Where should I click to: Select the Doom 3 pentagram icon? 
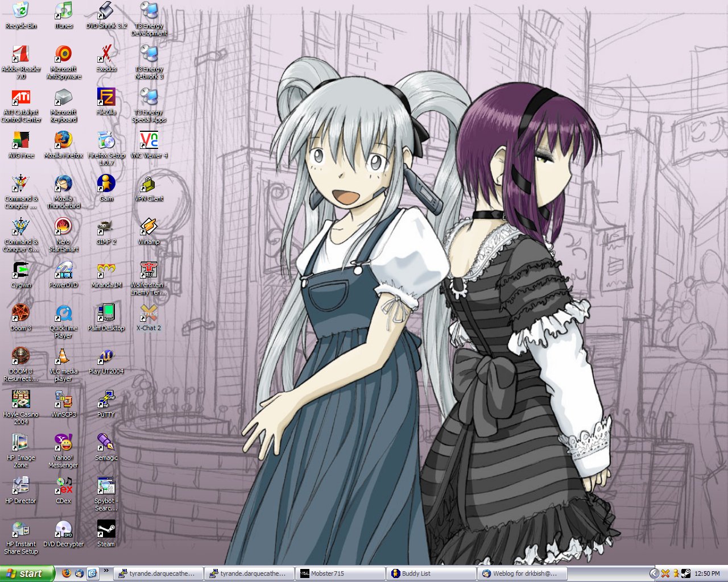coord(21,318)
